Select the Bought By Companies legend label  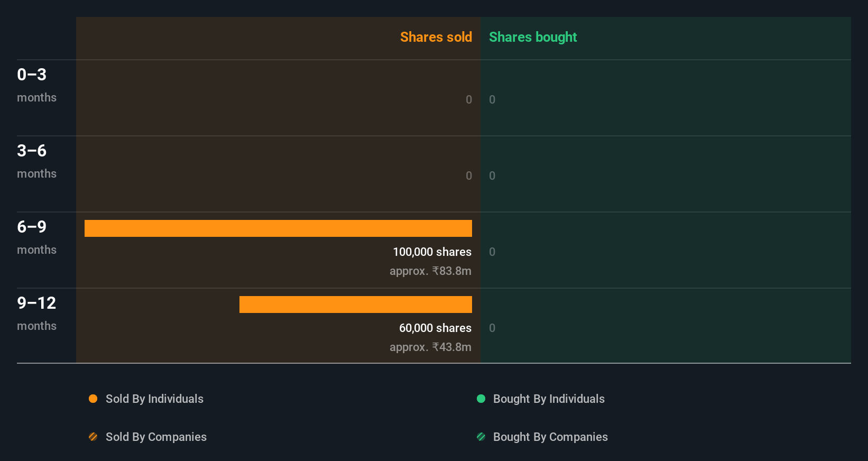[x=550, y=437]
